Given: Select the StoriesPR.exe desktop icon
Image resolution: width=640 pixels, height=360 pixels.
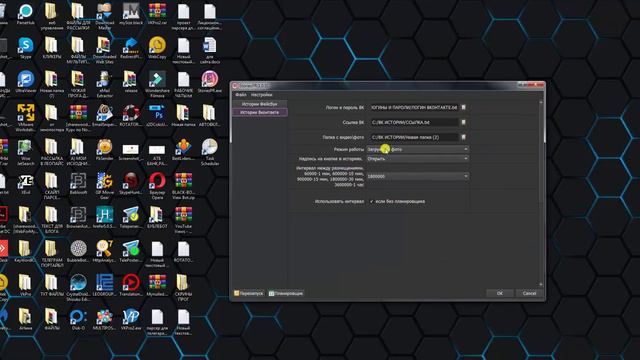Looking at the screenshot, I should (210, 82).
